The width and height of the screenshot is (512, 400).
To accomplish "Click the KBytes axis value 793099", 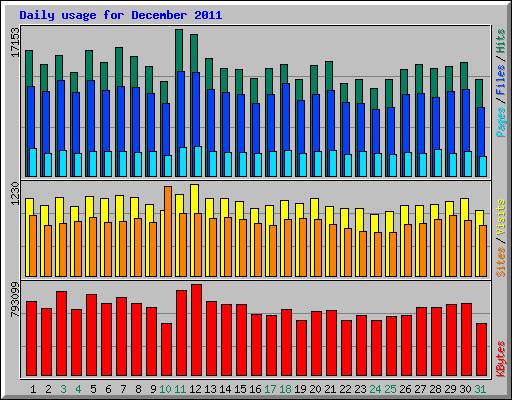I will (15, 300).
